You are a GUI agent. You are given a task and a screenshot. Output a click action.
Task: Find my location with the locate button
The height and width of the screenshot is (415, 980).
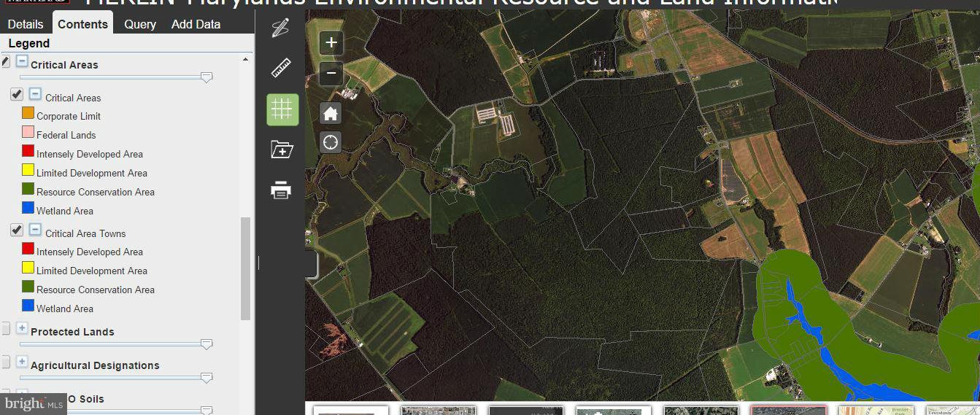click(331, 142)
